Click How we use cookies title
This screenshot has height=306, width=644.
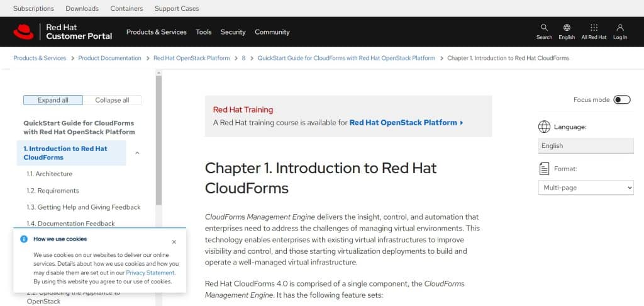coord(60,239)
